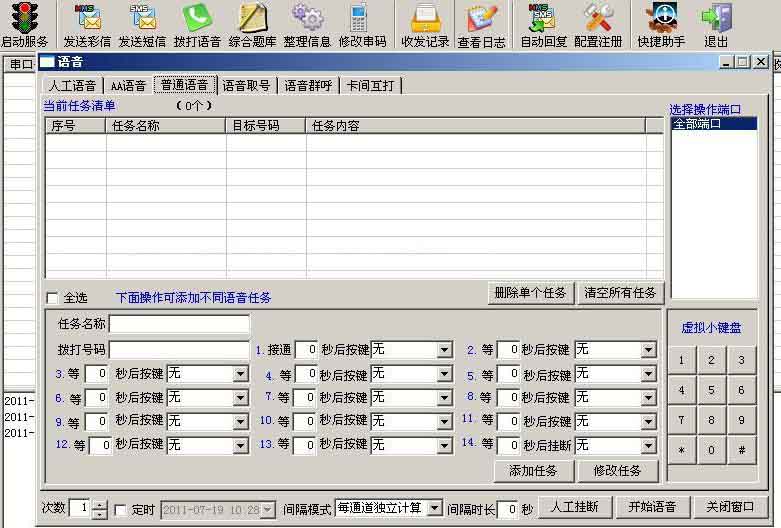Switch to the 语音取号 tab

pyautogui.click(x=247, y=86)
